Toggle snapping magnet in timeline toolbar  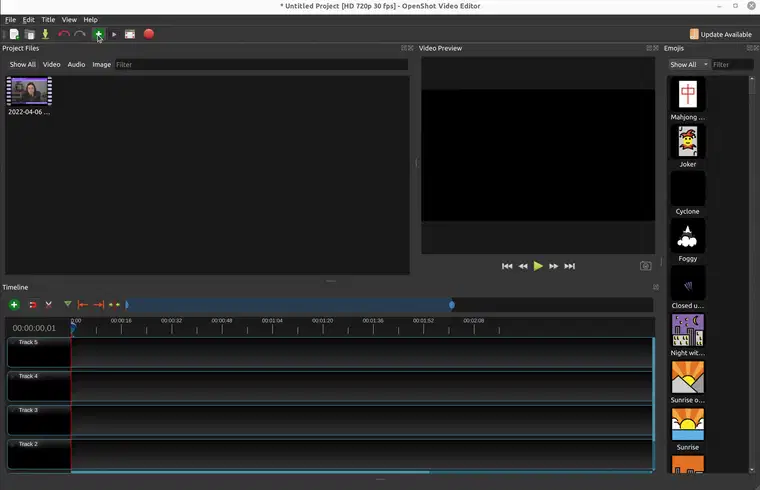click(32, 305)
